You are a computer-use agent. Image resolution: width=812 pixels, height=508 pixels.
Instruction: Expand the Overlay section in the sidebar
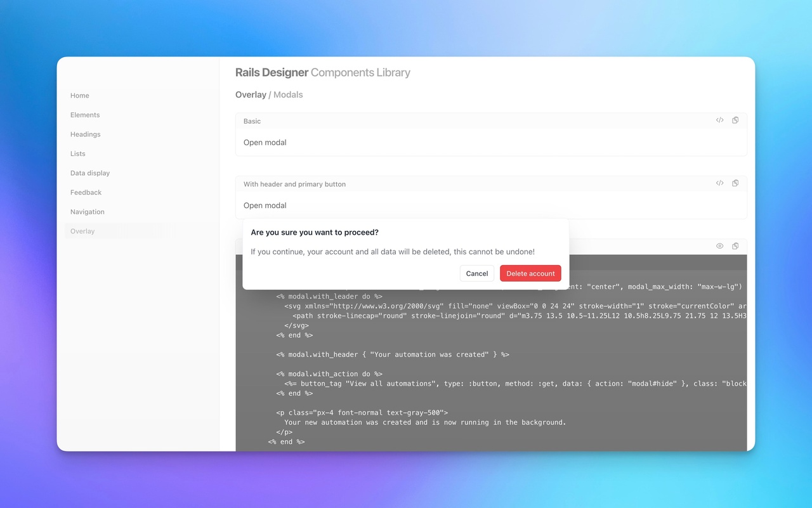82,231
